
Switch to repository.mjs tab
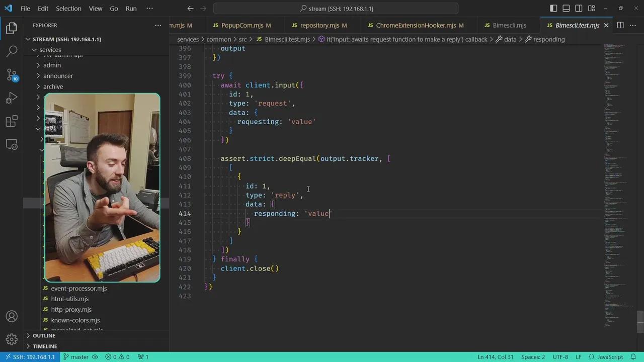[x=319, y=25]
